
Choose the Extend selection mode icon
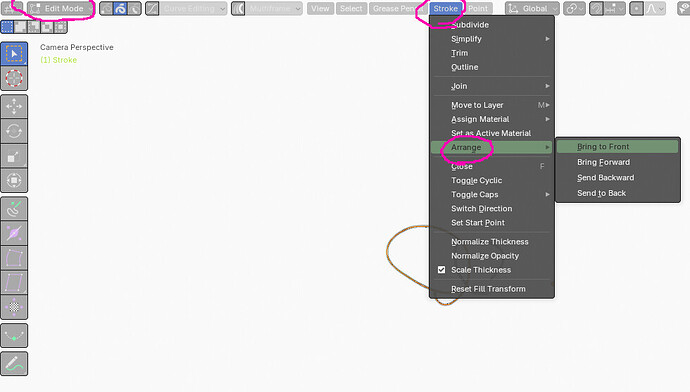click(20, 27)
